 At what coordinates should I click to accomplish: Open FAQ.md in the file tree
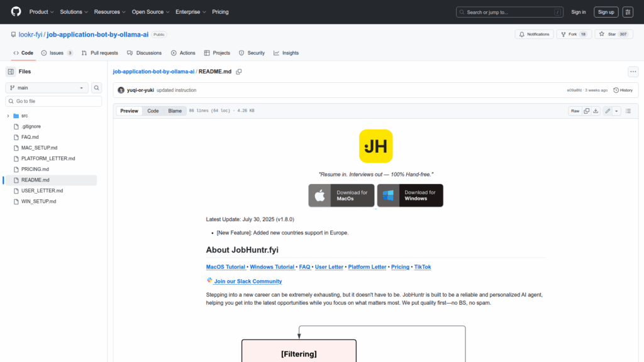coord(30,137)
